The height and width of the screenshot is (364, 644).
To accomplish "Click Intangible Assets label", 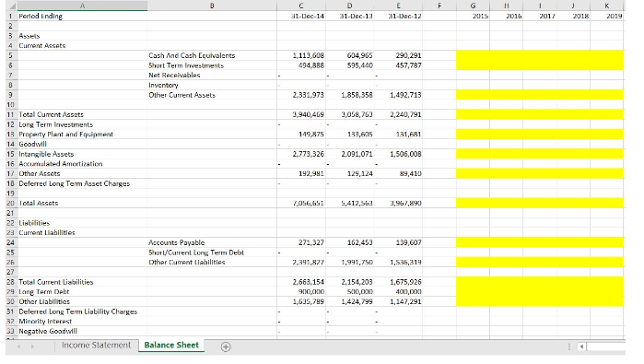I will tap(46, 154).
